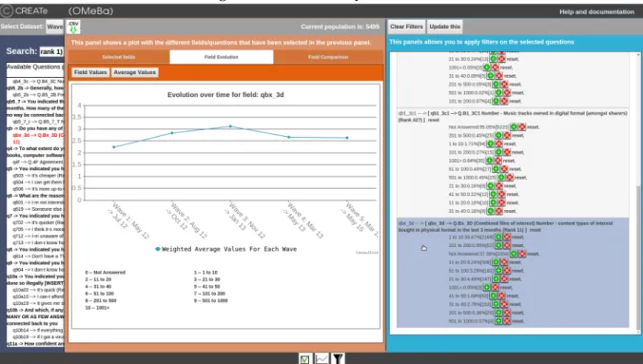Expand the 'q11a -> How confident' group
This screenshot has width=643, height=364.
point(35,343)
